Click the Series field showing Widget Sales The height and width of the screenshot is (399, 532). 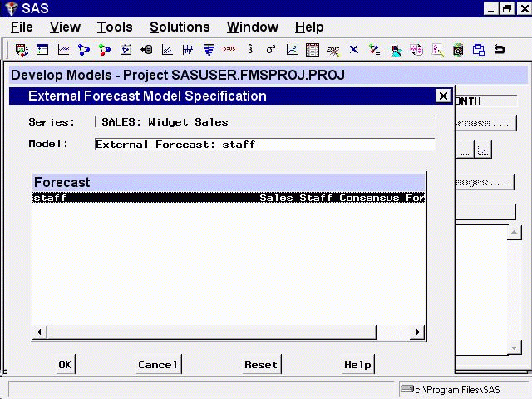(x=264, y=122)
